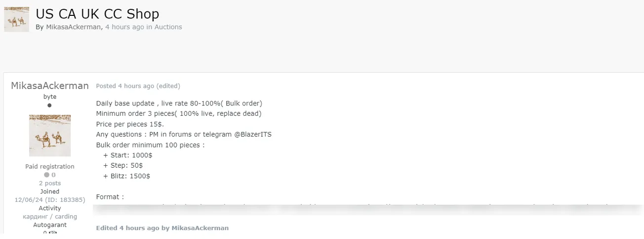Click MikasaAckerman in the 'Edited 4 hours ago' note
The width and height of the screenshot is (644, 239).
[200, 228]
